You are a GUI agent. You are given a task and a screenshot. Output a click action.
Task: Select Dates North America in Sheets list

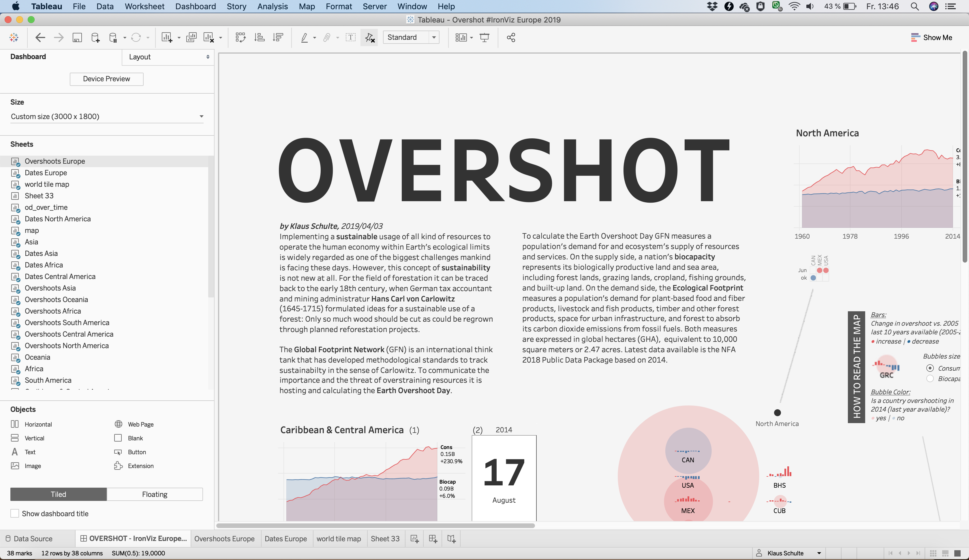[x=104, y=219]
